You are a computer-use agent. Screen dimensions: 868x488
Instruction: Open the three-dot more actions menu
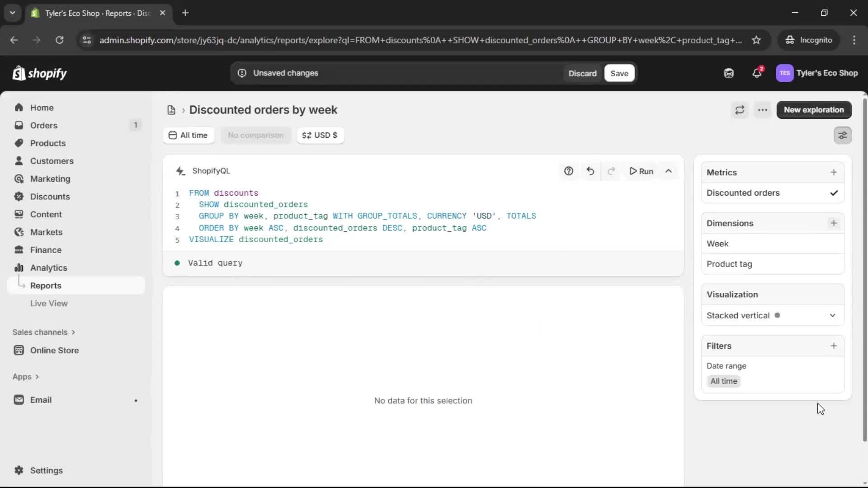click(763, 110)
